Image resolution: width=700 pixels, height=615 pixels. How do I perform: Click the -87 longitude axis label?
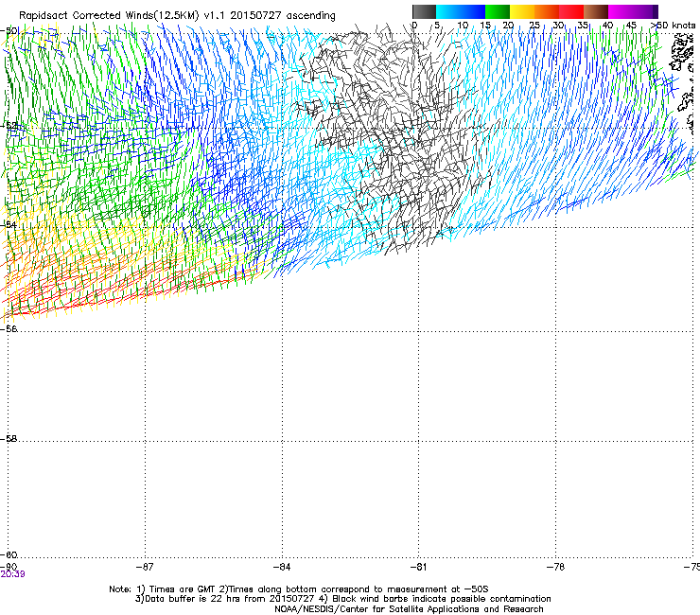pos(145,567)
